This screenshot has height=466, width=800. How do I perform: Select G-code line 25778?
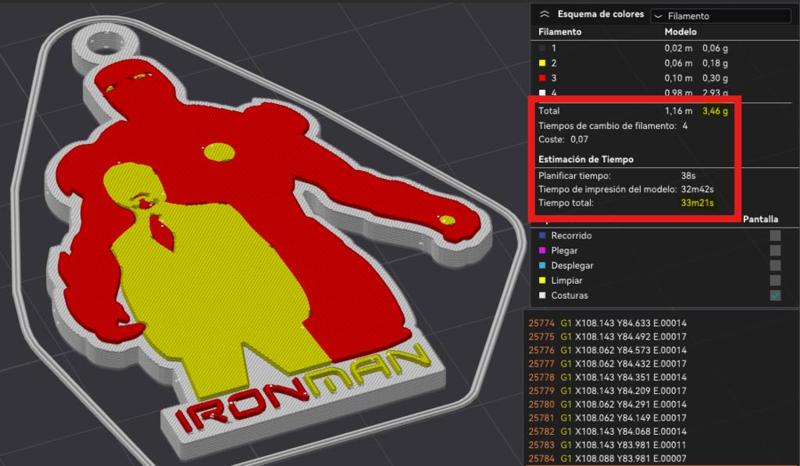(607, 377)
